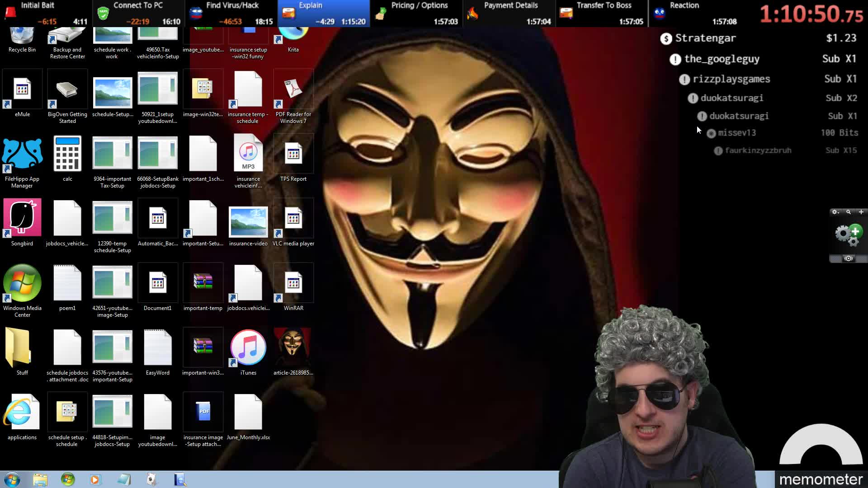This screenshot has width=868, height=488.
Task: Open the 12390-temp schedule-Setup file
Action: coord(113,218)
